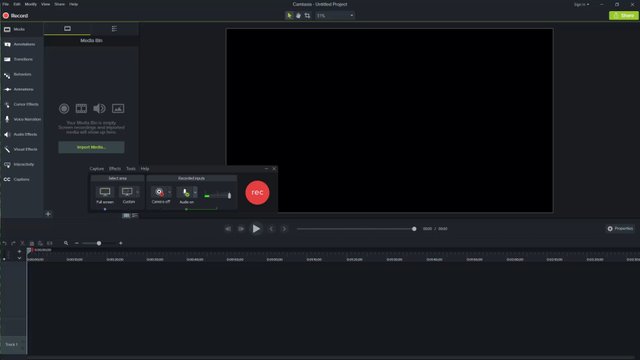Open the Modify menu
640x360 pixels.
(31, 4)
